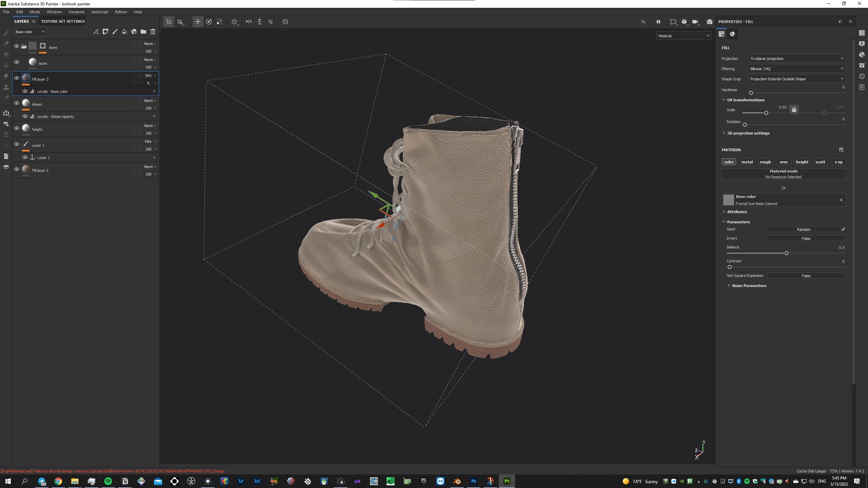Open the Bilinear | HQ filtering dropdown
Screen dimensions: 868x488
point(797,68)
